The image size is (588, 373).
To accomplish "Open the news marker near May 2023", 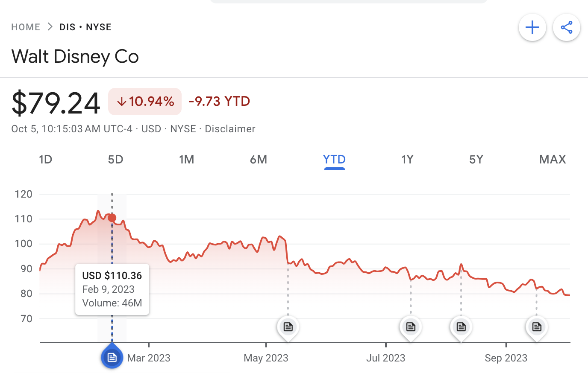I will (x=288, y=327).
